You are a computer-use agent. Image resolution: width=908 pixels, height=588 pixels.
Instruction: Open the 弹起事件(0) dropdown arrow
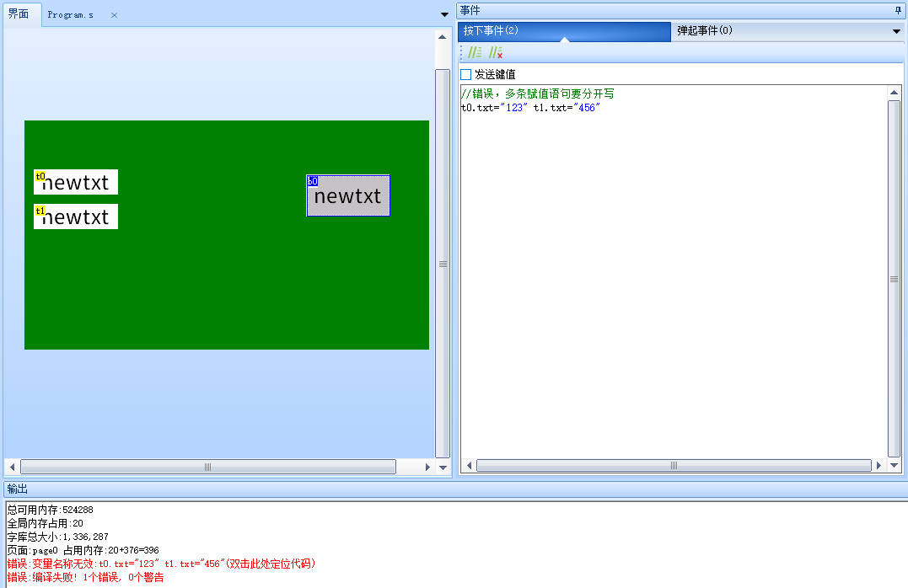click(896, 30)
